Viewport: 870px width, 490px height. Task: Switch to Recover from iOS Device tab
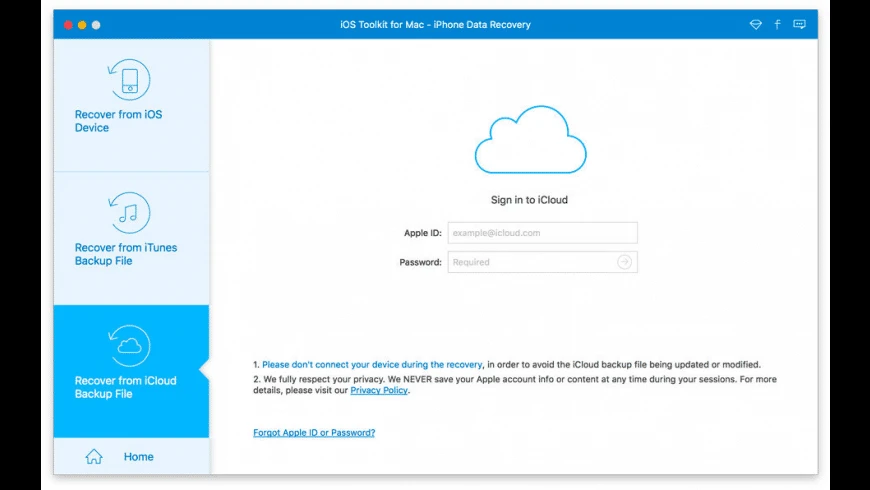119,121
